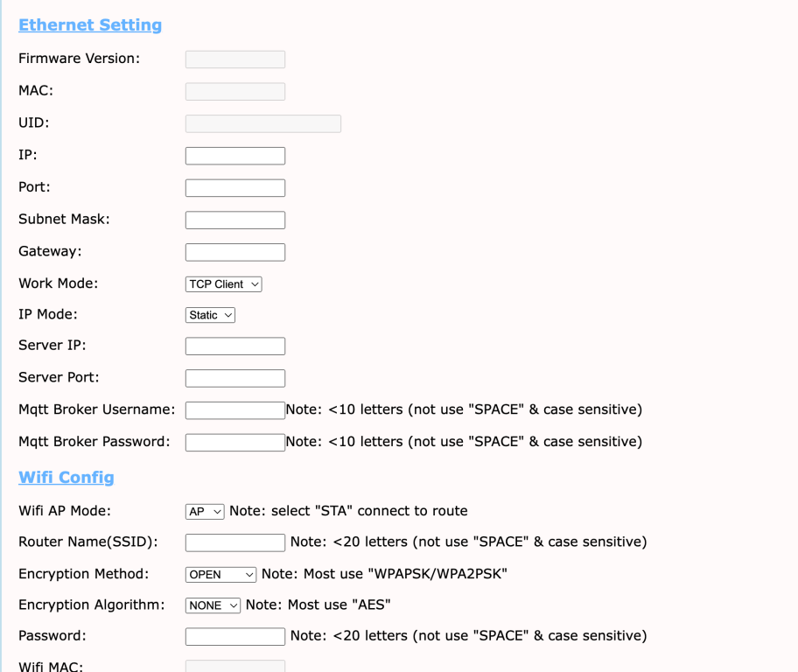Click the Server IP input field
Screen dimensions: 798x672
point(234,346)
